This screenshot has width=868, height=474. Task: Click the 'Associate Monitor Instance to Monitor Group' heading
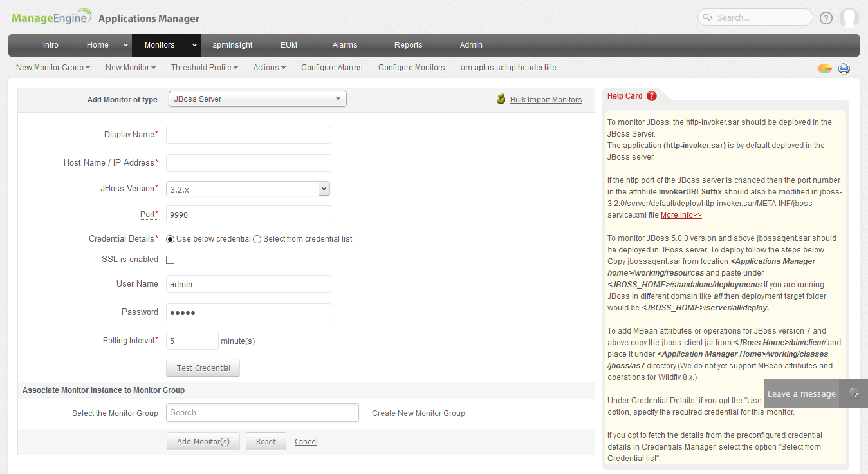click(x=104, y=390)
